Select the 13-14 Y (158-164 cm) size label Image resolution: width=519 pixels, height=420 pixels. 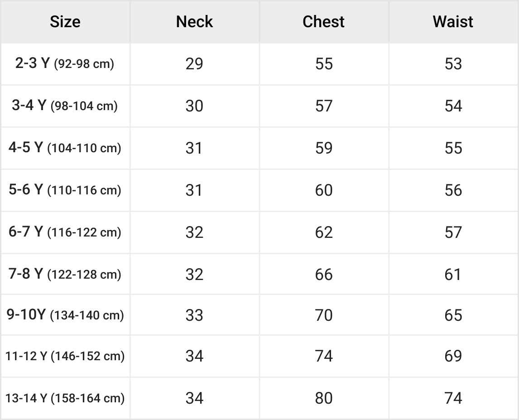[65, 398]
